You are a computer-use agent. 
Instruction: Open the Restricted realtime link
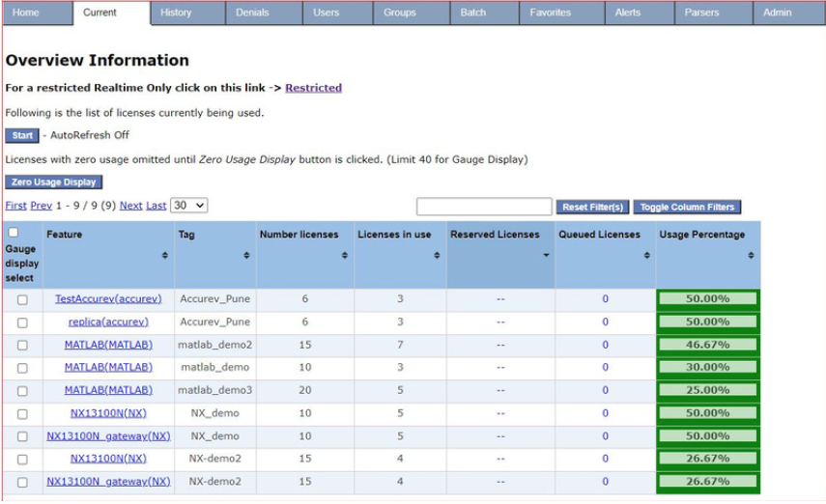[x=313, y=88]
